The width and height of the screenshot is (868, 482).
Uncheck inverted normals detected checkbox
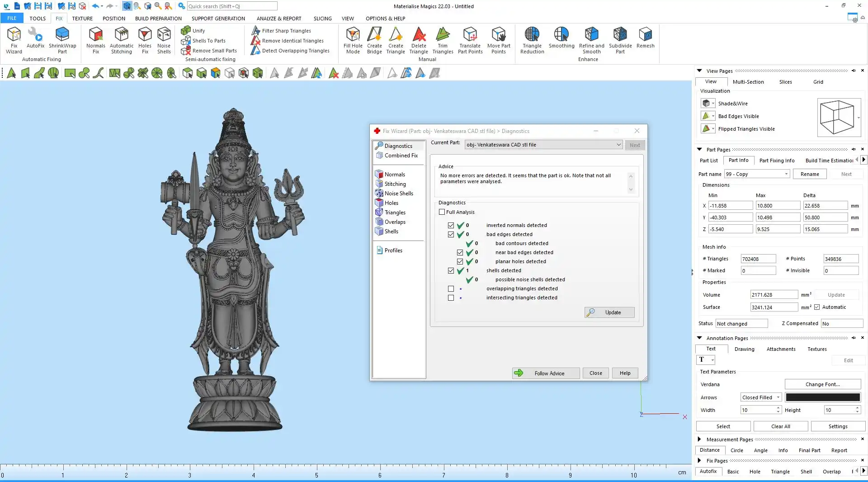[x=451, y=225]
